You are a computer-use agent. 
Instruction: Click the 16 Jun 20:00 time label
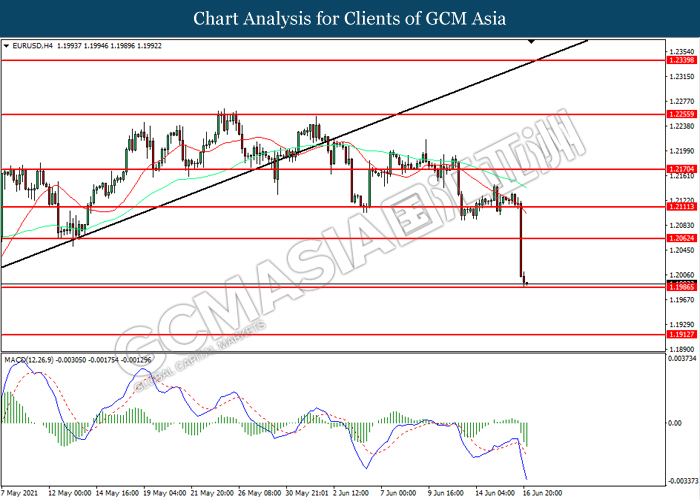coord(542,493)
